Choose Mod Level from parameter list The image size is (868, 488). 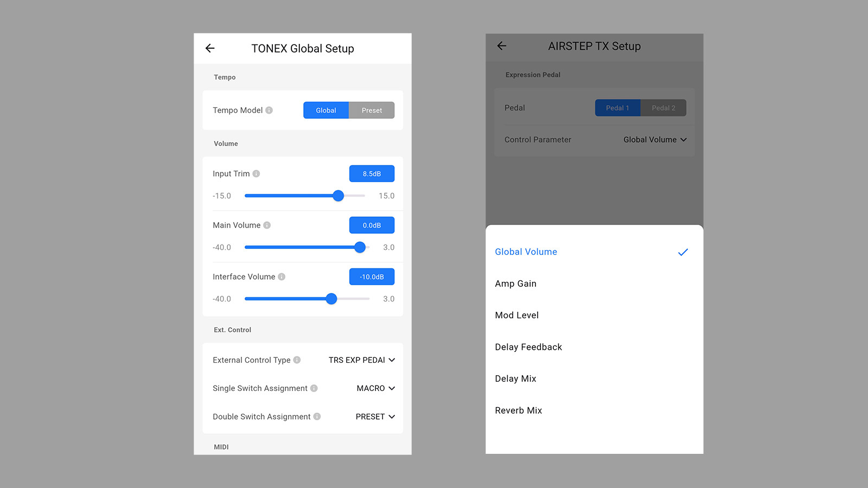(595, 315)
